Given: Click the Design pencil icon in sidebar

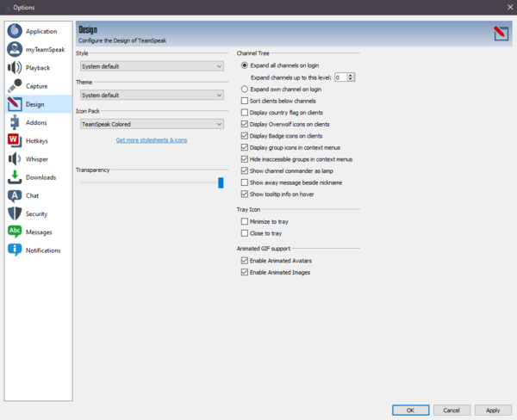Looking at the screenshot, I should coord(15,104).
